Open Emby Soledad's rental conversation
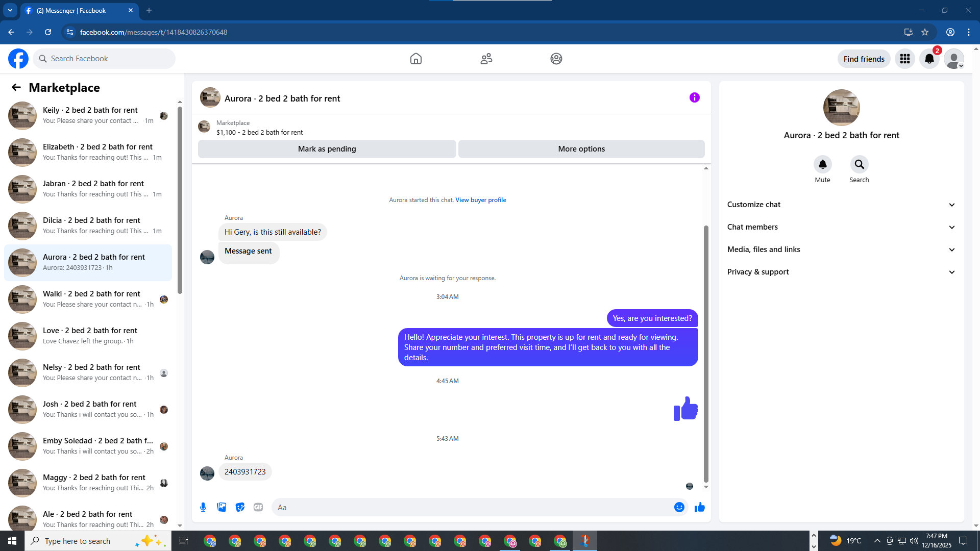Image resolution: width=980 pixels, height=551 pixels. click(88, 446)
